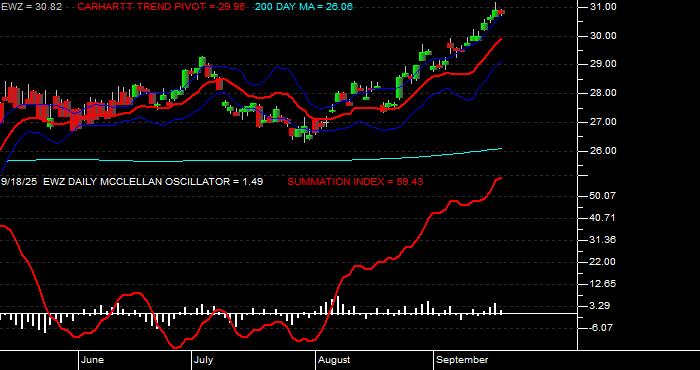The image size is (700, 370).
Task: Click the 9/18/25 date text
Action: 20,182
